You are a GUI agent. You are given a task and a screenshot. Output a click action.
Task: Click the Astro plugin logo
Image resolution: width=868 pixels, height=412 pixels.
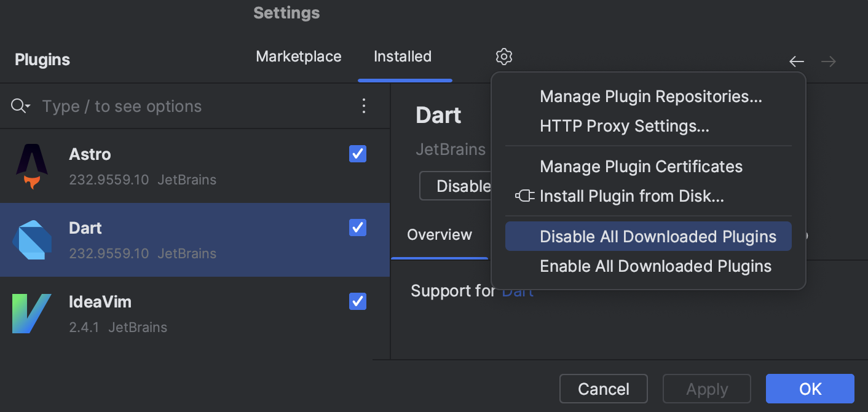click(31, 166)
